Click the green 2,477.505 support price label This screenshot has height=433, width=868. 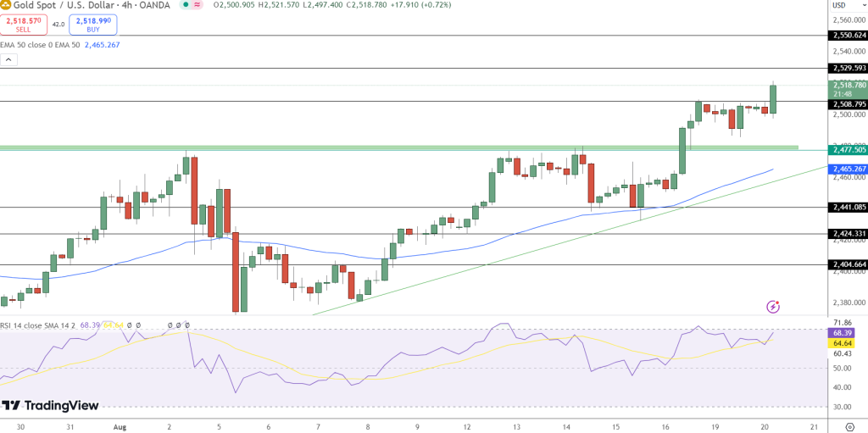(x=848, y=149)
